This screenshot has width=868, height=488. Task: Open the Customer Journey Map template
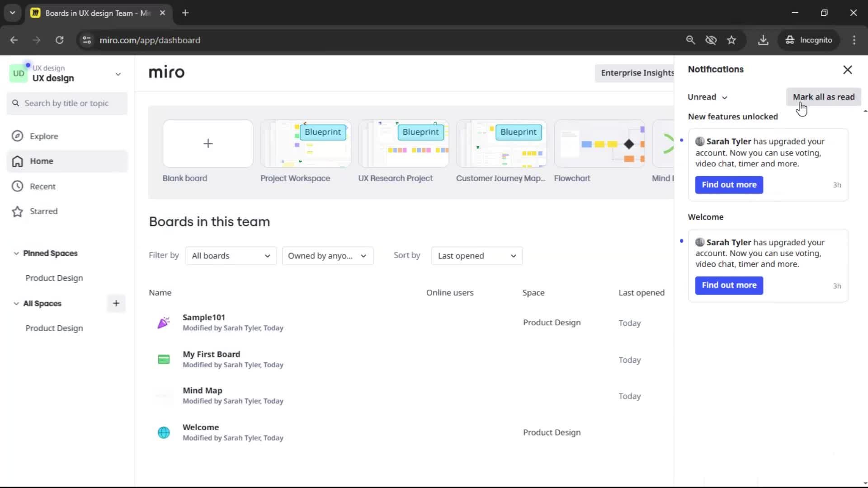tap(502, 144)
